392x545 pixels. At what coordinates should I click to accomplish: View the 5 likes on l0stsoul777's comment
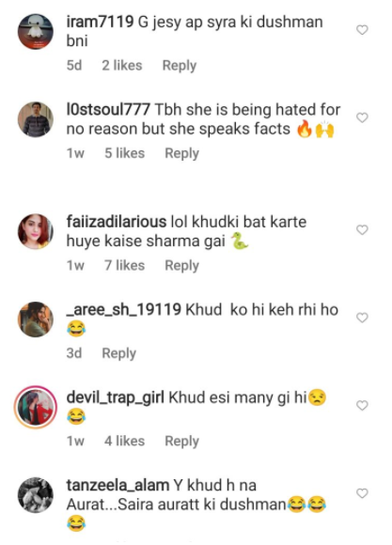[x=124, y=153]
